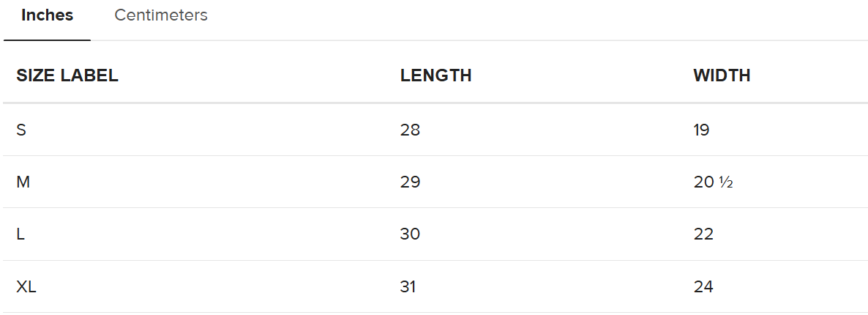The height and width of the screenshot is (315, 868).
Task: Switch to the Centimeters tab
Action: pyautogui.click(x=160, y=15)
